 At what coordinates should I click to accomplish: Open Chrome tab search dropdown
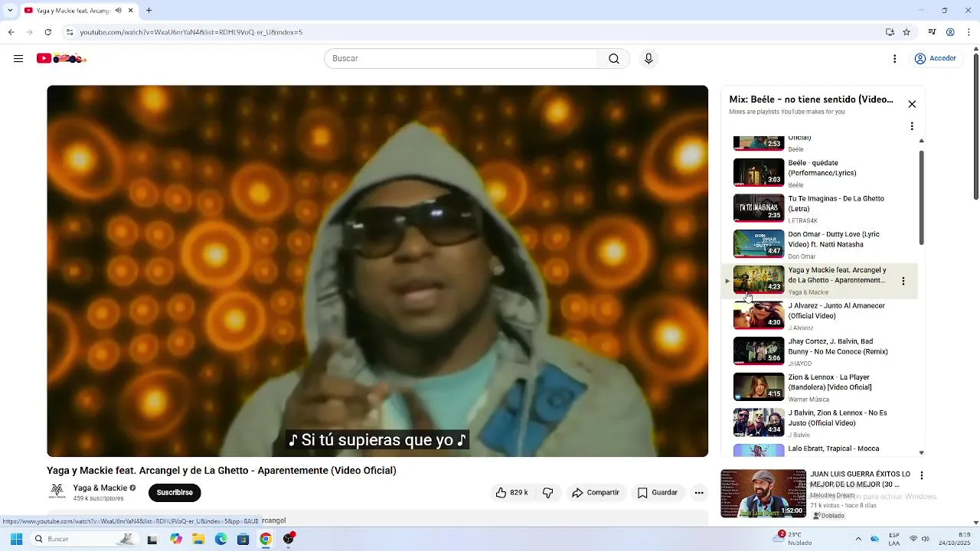[x=10, y=11]
